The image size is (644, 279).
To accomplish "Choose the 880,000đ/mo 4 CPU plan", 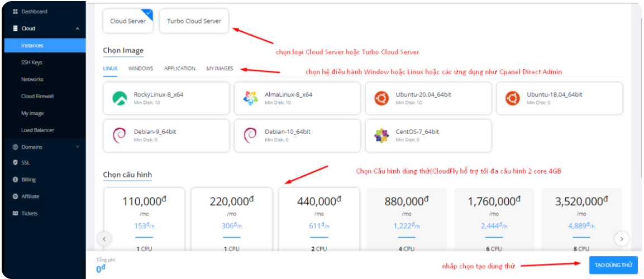I will pyautogui.click(x=407, y=219).
